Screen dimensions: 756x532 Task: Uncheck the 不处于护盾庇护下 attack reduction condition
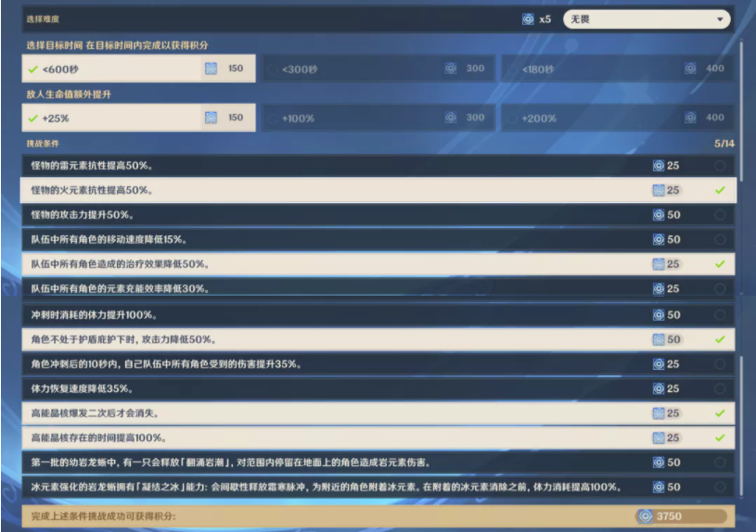point(720,340)
